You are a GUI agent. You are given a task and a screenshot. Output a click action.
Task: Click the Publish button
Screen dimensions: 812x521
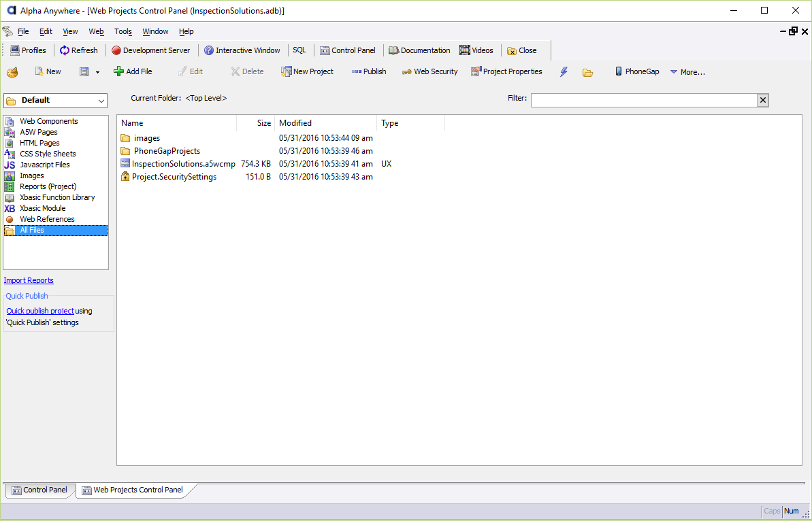pos(369,71)
